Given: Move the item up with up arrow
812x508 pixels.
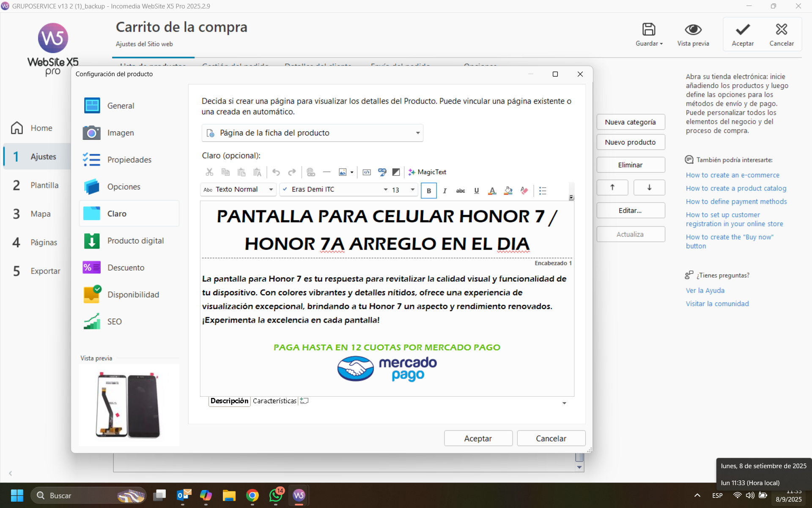Looking at the screenshot, I should (612, 188).
